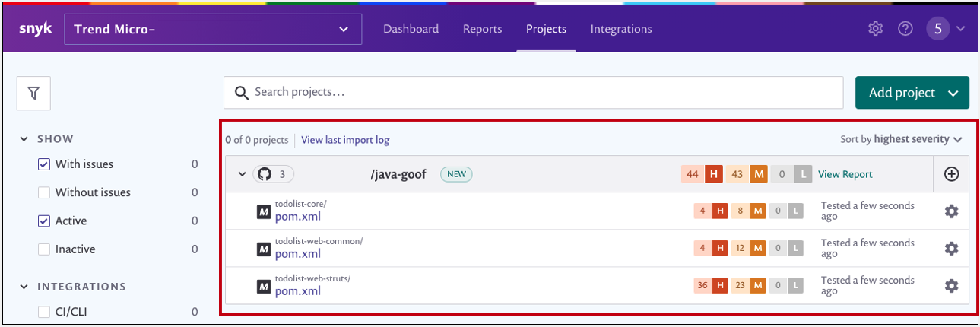
Task: Open pom.xml under todolist-web-struts
Action: click(298, 290)
